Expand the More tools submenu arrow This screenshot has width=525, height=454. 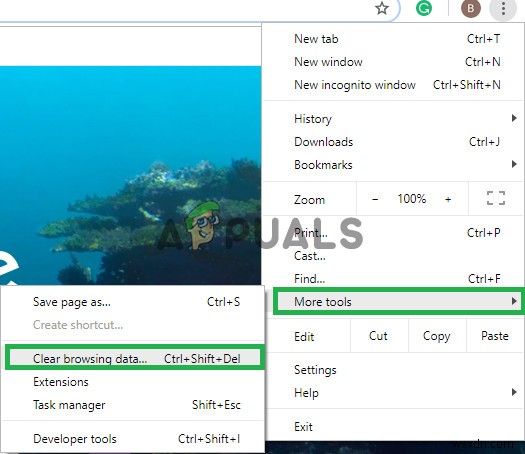click(x=514, y=301)
